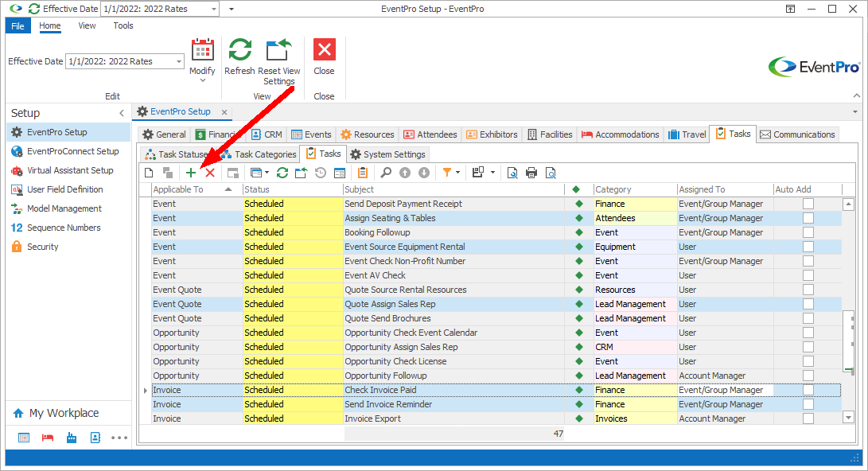Click the history clock icon in grid toolbar
The image size is (868, 471).
point(321,173)
